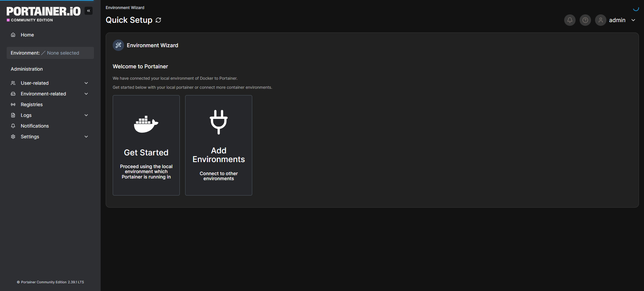This screenshot has height=291, width=644.
Task: Open User-related menu item
Action: pyautogui.click(x=50, y=83)
